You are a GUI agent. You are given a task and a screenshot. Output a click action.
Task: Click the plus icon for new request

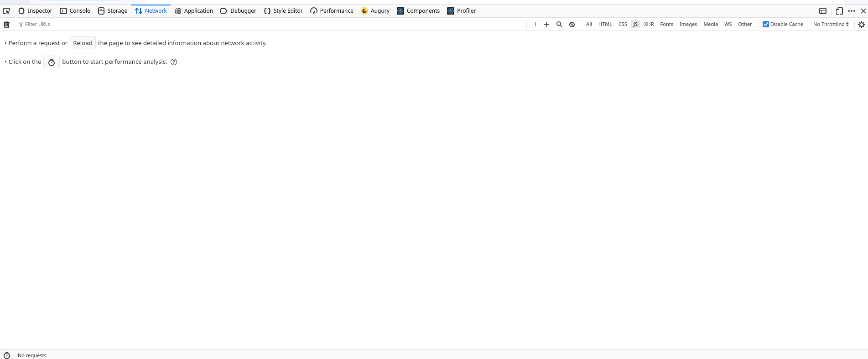(x=546, y=25)
